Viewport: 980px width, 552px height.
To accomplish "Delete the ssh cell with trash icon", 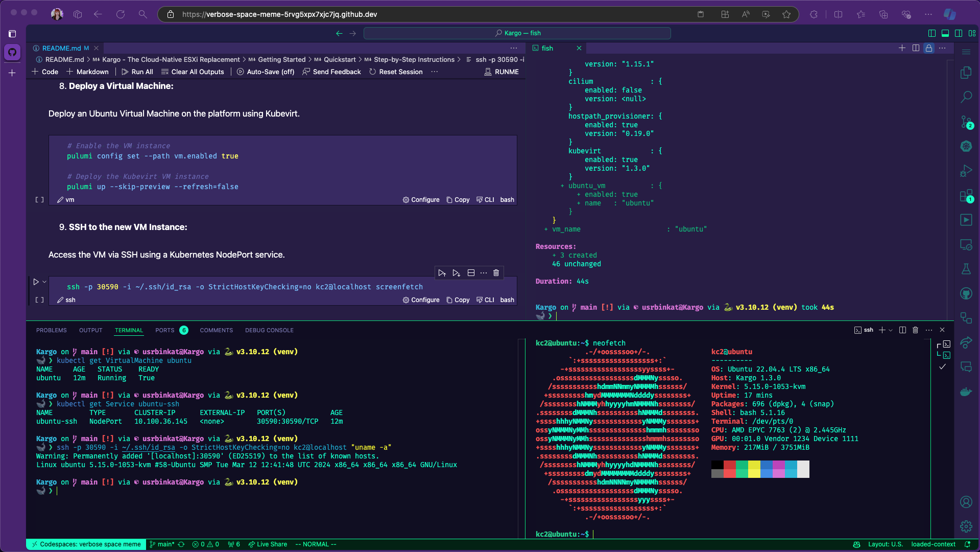I will (496, 273).
